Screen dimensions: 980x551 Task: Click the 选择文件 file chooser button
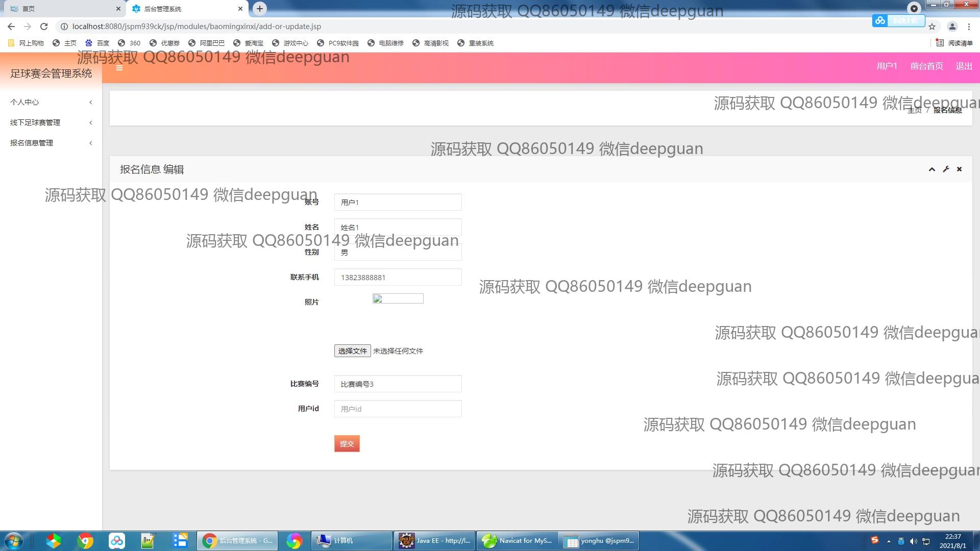(x=352, y=351)
